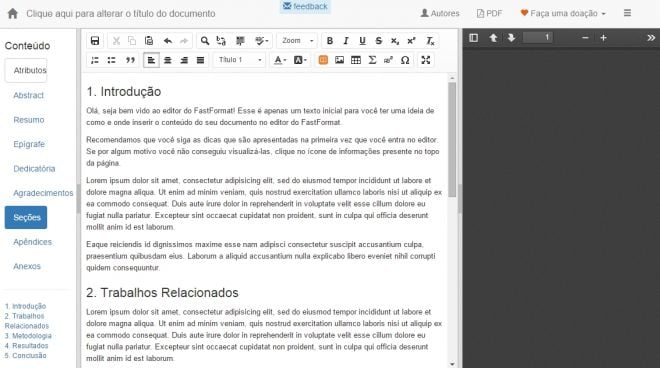Expand the Faça uma doação dropdown
The image size is (660, 368).
pyautogui.click(x=563, y=13)
